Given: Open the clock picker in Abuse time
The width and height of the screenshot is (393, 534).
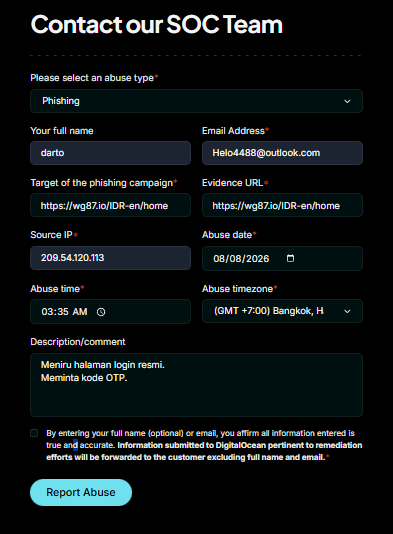Looking at the screenshot, I should click(x=101, y=312).
